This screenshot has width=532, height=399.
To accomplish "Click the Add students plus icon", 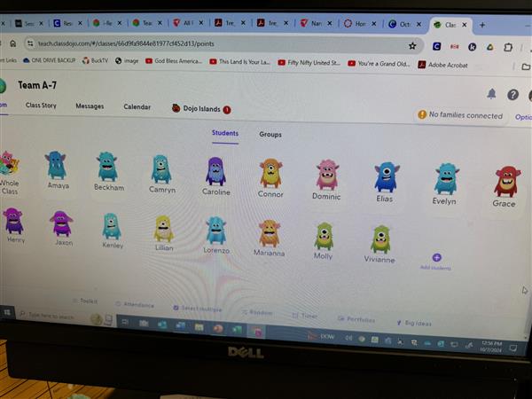I will coord(436,257).
